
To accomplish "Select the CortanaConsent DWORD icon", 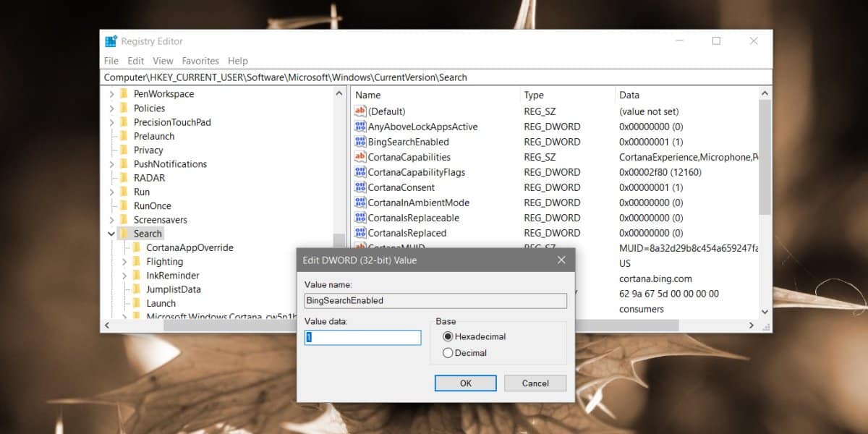I will 360,187.
